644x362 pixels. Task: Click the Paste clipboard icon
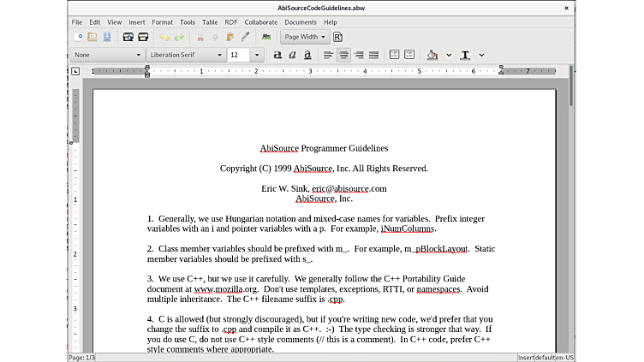(x=230, y=37)
